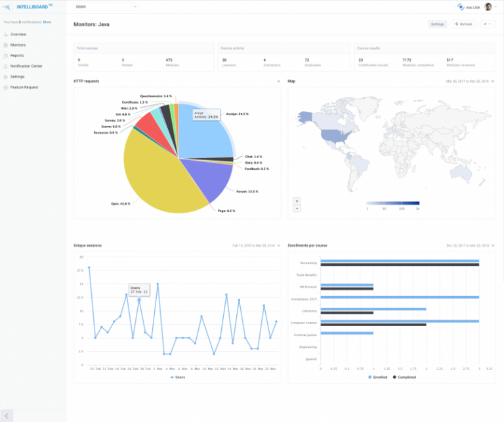Screen dimensions: 504x422
Task: Click the user avatar in the header
Action: tap(488, 7)
